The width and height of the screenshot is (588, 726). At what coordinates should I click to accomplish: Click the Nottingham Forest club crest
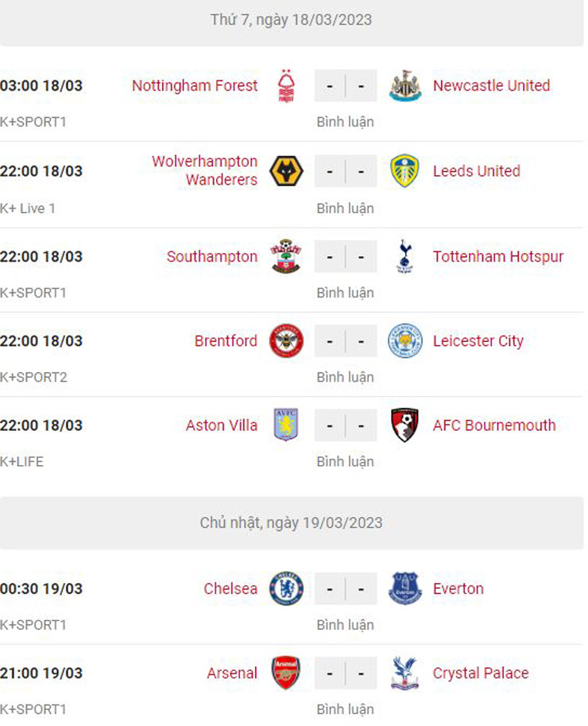point(286,86)
